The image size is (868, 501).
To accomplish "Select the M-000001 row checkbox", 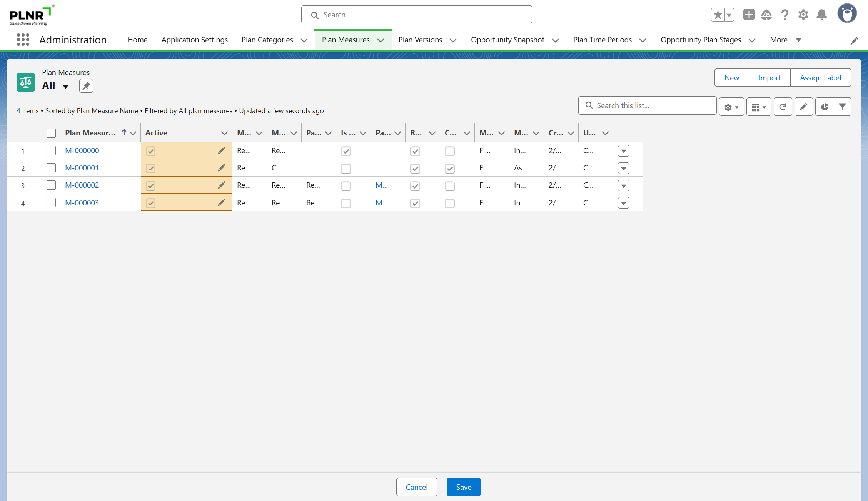I will point(51,168).
